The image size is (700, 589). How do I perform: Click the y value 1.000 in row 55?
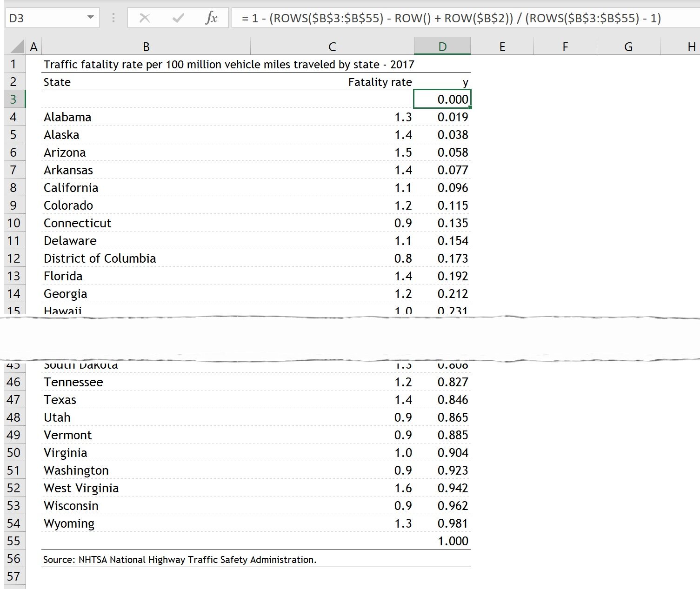tap(442, 541)
